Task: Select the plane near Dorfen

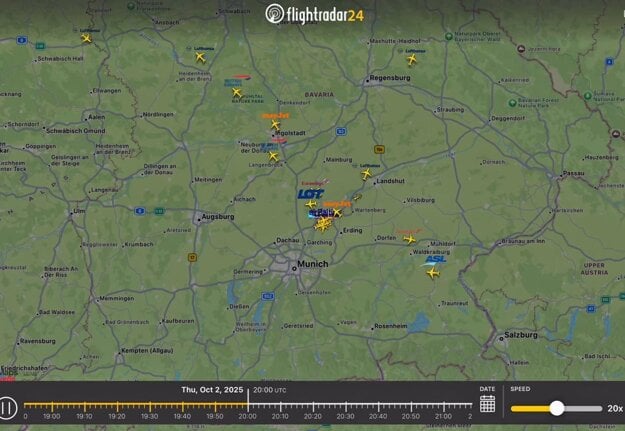Action: (408, 238)
